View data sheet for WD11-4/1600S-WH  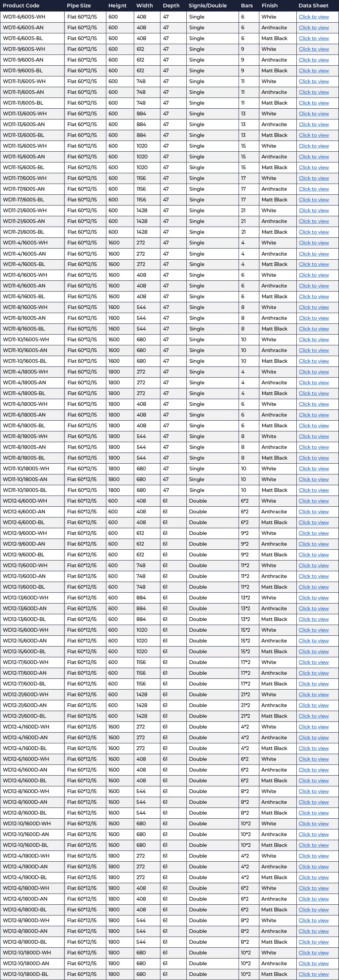click(x=313, y=243)
